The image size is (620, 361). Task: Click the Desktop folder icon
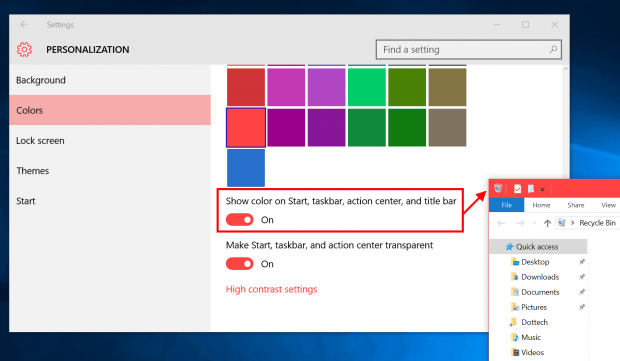(515, 262)
